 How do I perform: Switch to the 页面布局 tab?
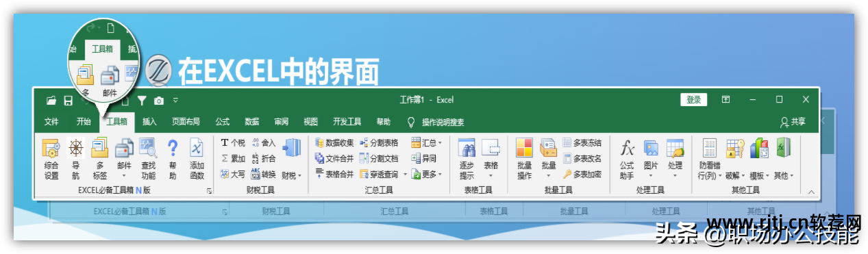(x=186, y=122)
